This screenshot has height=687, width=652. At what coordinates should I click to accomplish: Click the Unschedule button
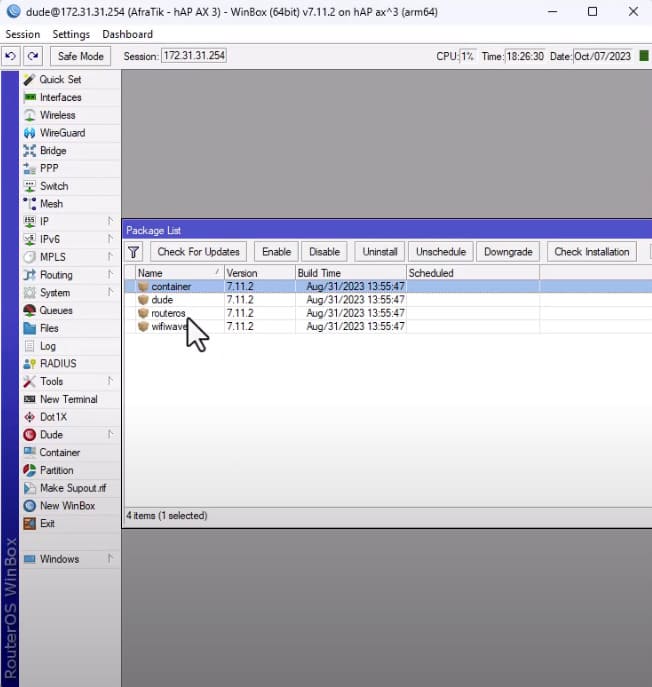click(441, 252)
